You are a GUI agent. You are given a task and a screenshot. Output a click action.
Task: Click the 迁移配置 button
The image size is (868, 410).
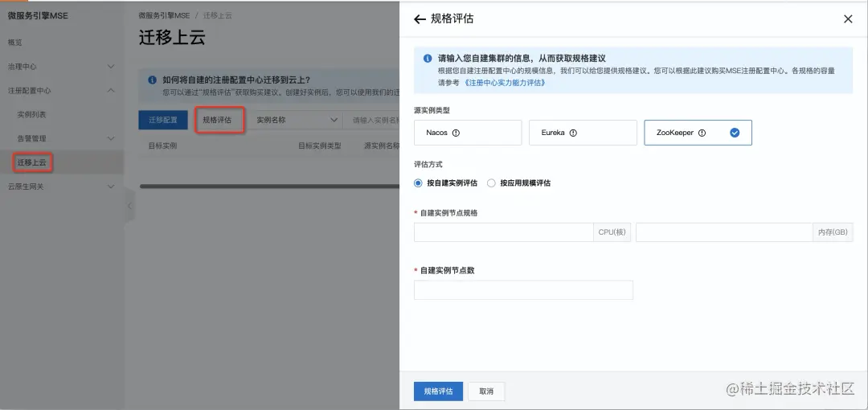163,120
